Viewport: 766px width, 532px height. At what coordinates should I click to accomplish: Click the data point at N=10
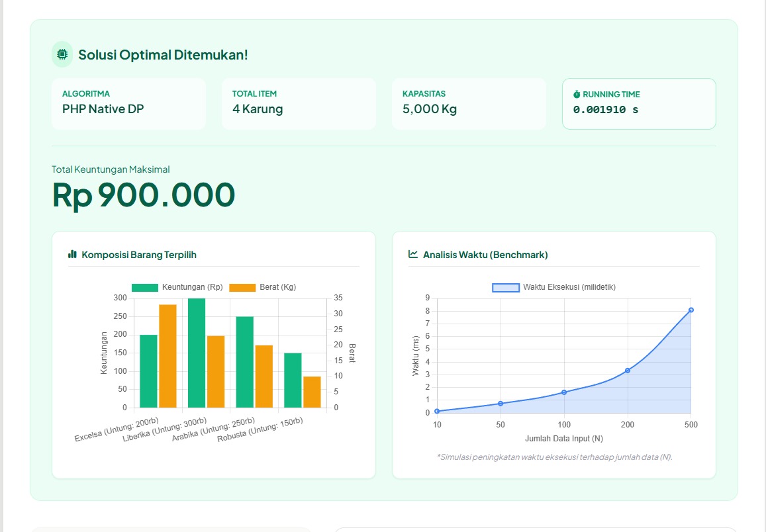coord(437,411)
